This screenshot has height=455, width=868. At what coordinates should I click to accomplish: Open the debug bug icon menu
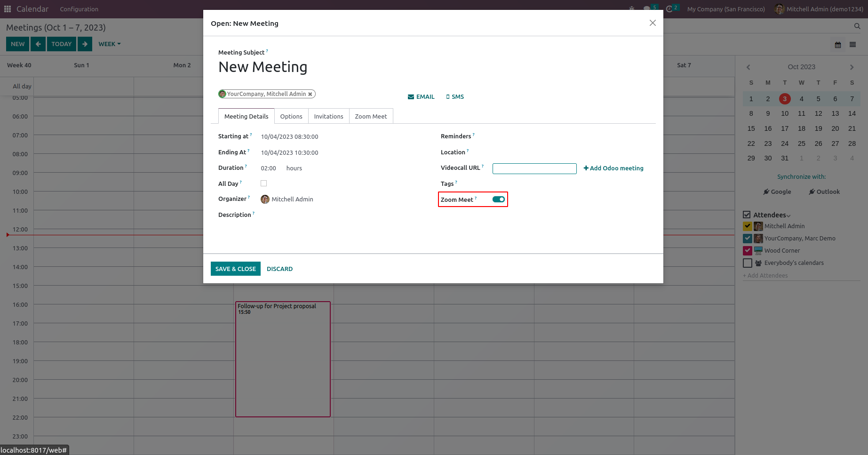631,9
